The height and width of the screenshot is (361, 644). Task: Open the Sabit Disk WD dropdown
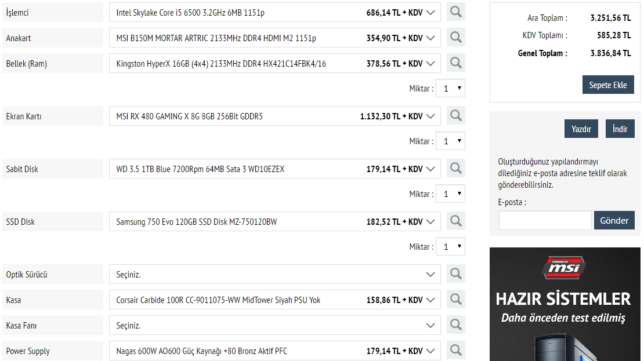click(275, 169)
